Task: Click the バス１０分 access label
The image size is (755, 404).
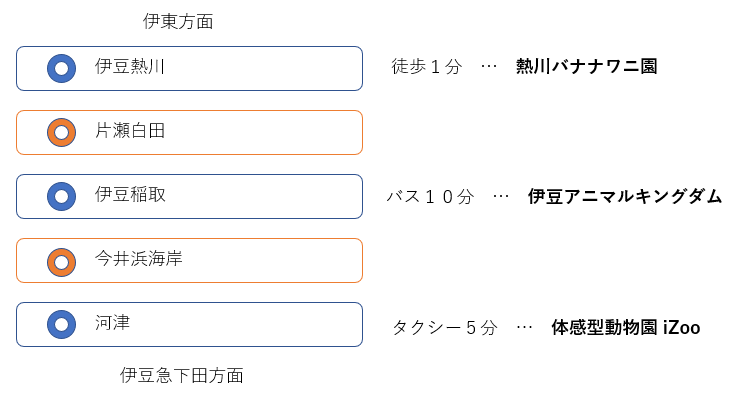Action: point(430,196)
